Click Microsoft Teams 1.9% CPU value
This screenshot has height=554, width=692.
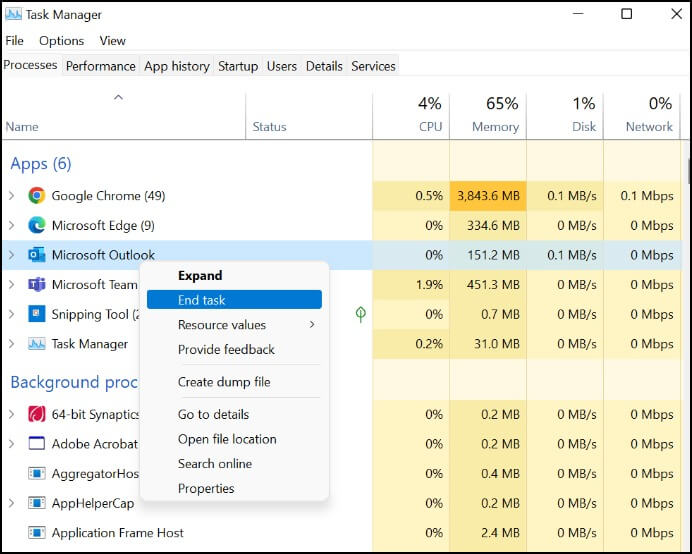429,284
